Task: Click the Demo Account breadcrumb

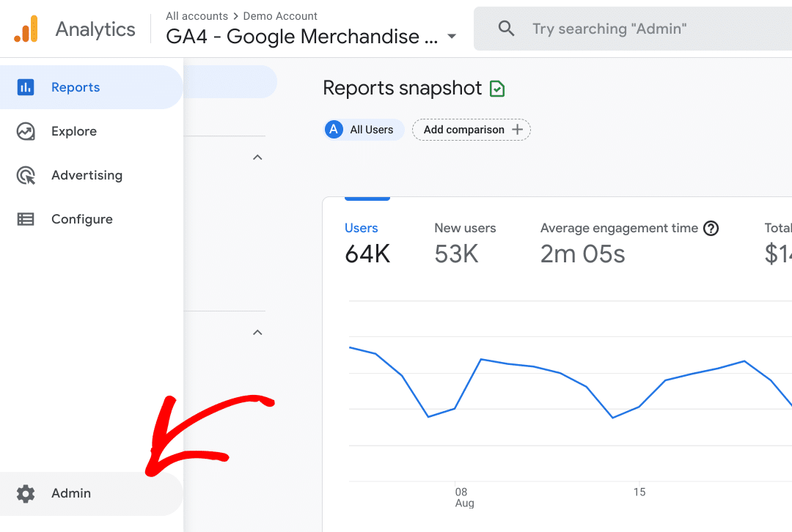Action: (280, 15)
